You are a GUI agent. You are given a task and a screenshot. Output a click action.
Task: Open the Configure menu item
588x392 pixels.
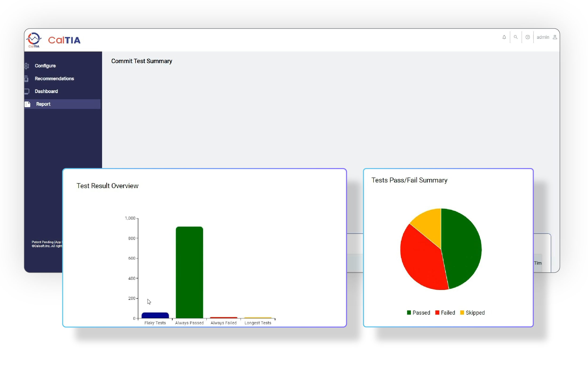(45, 66)
